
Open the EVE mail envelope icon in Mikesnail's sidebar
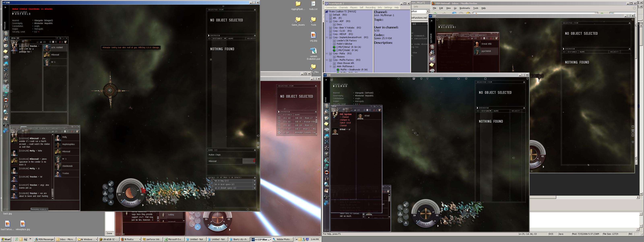coord(5,46)
